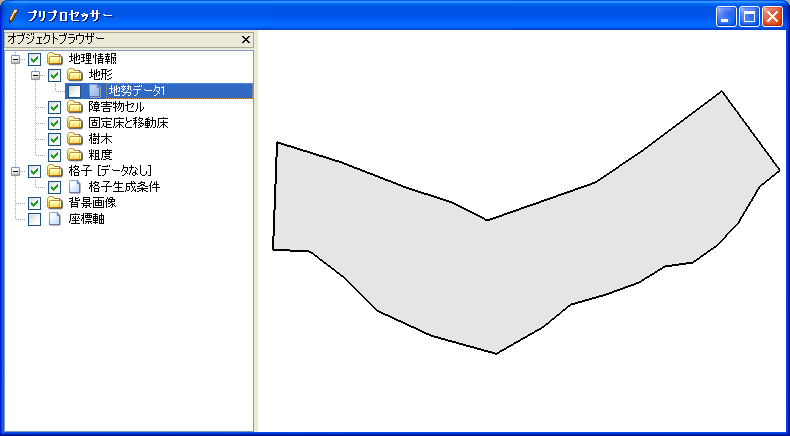Select the 樹木 tree label
790x436 pixels.
tap(100, 139)
